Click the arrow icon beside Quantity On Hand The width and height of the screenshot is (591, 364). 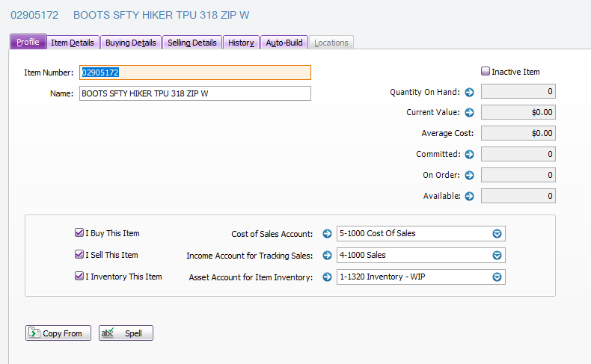470,93
